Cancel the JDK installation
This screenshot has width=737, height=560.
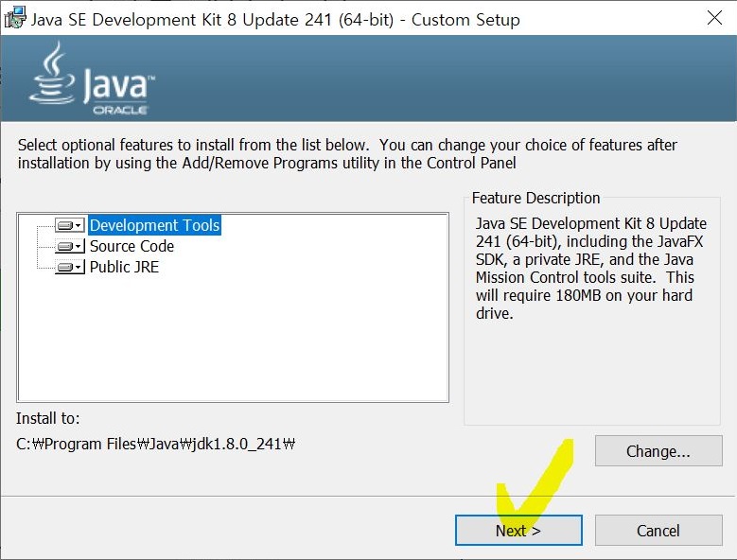pos(658,531)
